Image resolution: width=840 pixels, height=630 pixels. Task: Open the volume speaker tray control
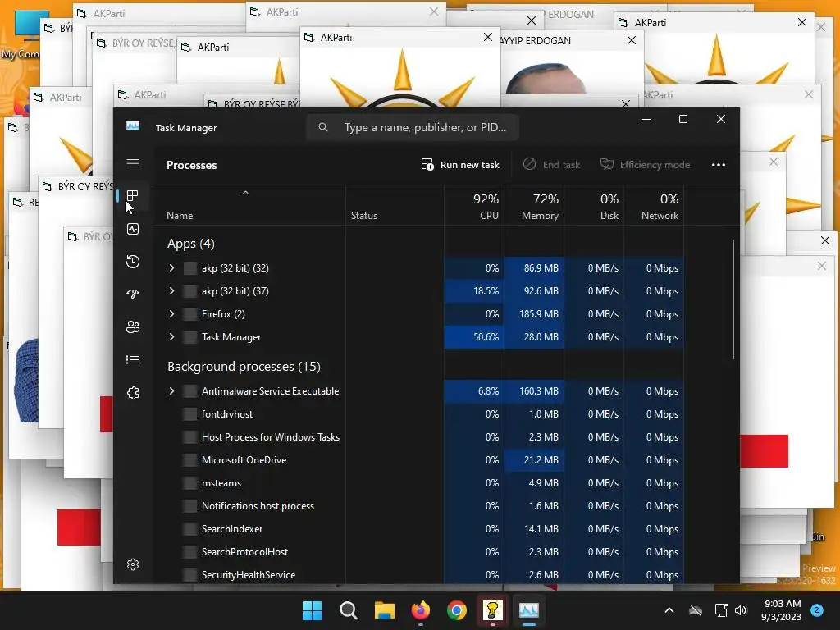pos(741,610)
